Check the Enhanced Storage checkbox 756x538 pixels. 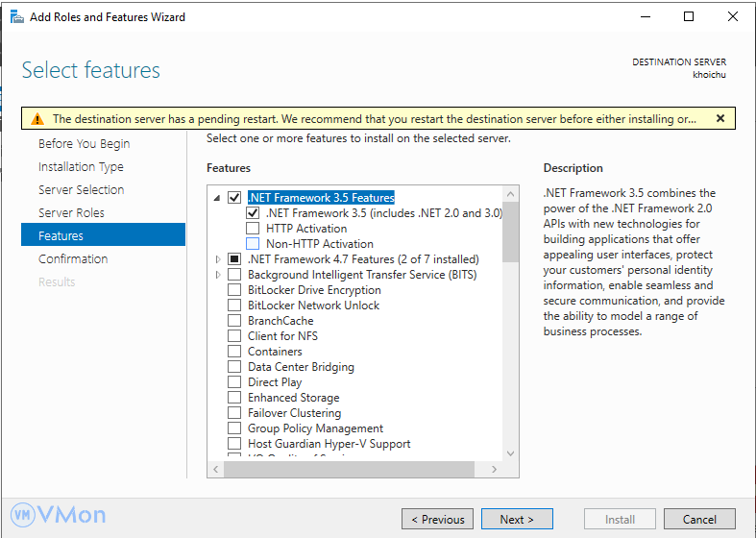point(234,398)
